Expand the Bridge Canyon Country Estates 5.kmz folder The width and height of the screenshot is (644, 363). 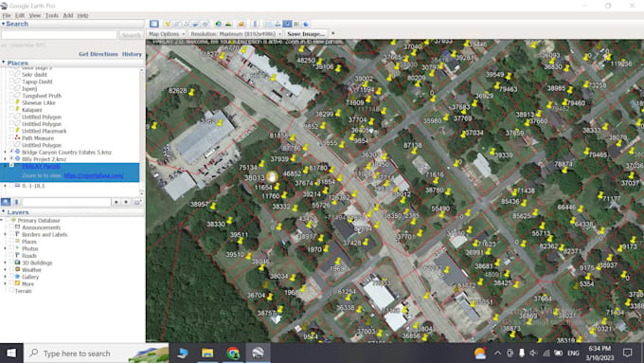coord(6,152)
